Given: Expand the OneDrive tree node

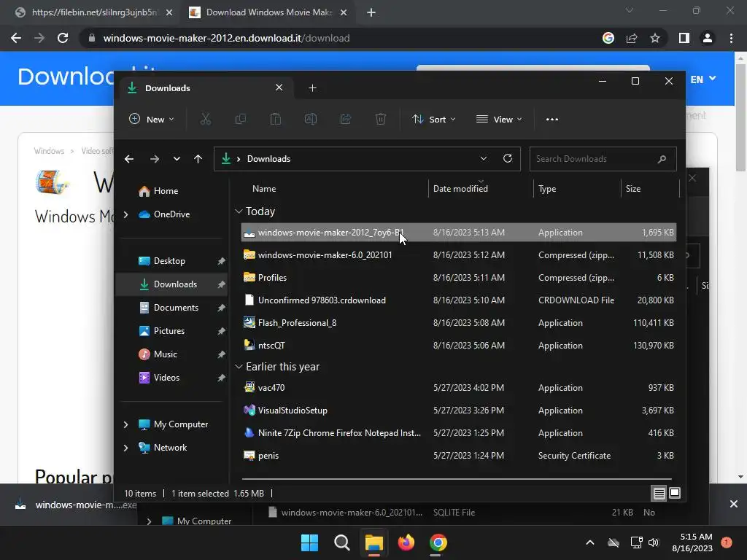Looking at the screenshot, I should [125, 214].
